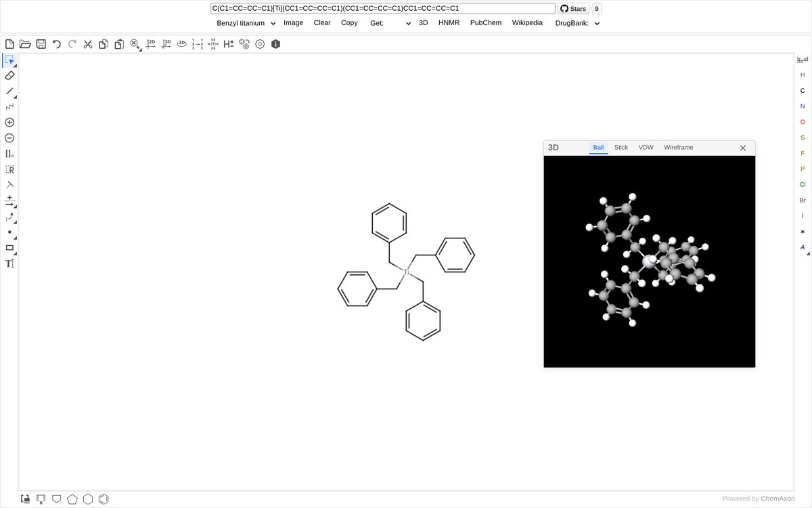The image size is (812, 508).
Task: Open the zoom tool in the toolbar
Action: pos(135,44)
